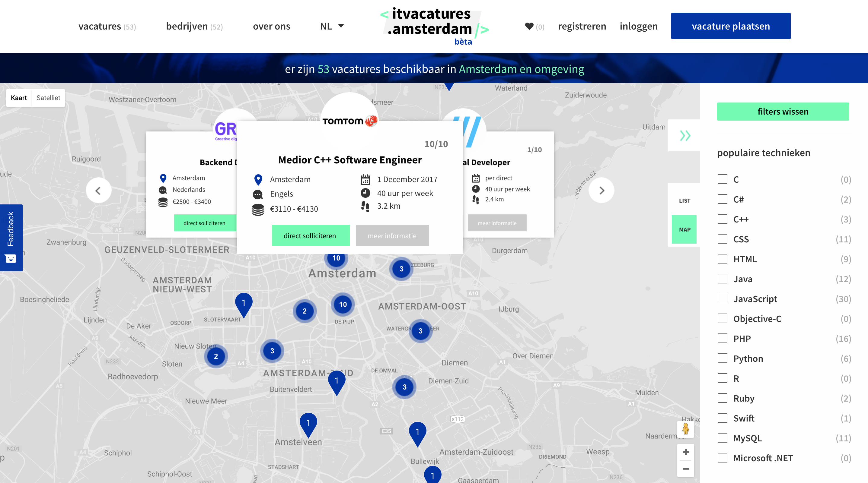Image resolution: width=868 pixels, height=483 pixels.
Task: Click the TomTom company logo
Action: pyautogui.click(x=349, y=121)
